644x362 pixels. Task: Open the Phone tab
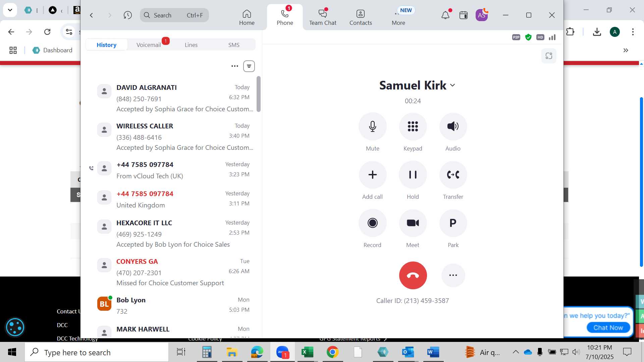pos(285,17)
